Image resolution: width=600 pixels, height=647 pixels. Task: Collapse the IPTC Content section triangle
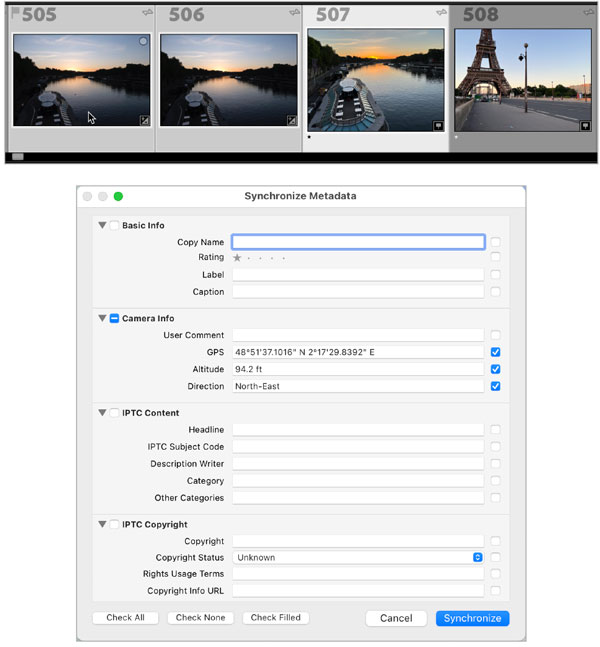pos(102,413)
